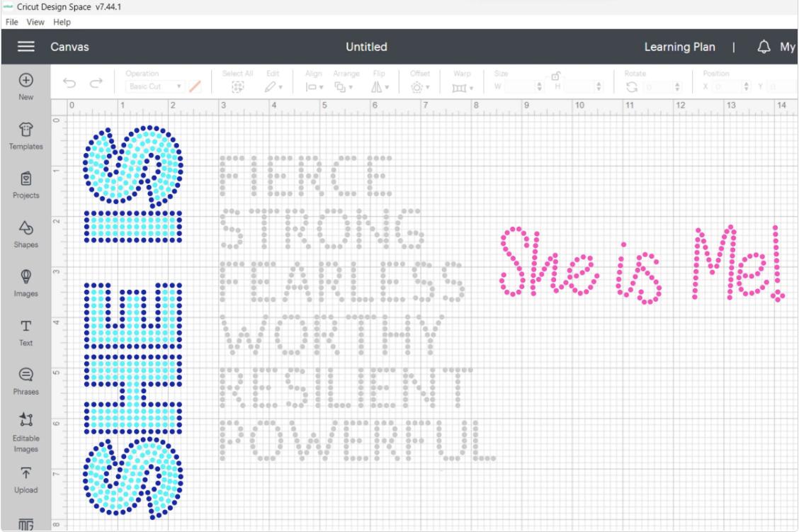This screenshot has height=532, width=799.
Task: Click the operation color swatch
Action: coord(195,86)
